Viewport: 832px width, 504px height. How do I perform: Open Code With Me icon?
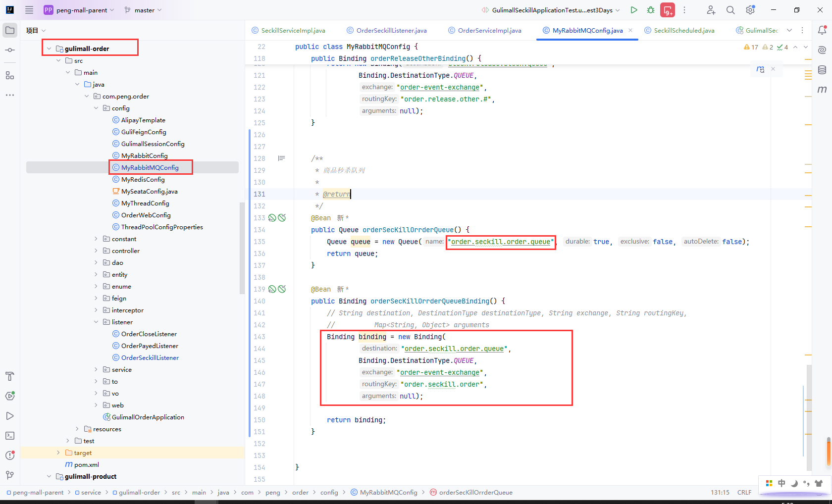click(711, 10)
